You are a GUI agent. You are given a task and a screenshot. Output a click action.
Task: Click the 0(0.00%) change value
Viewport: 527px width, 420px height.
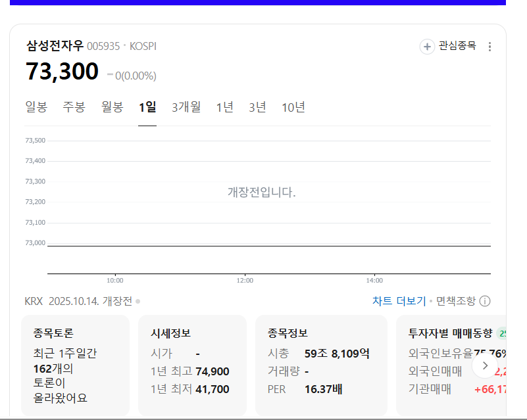click(136, 76)
